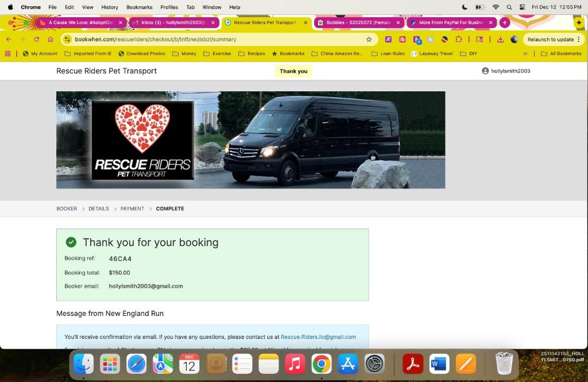
Task: Click the Rescue.Riders.llc@gmail.com email link
Action: (x=318, y=337)
